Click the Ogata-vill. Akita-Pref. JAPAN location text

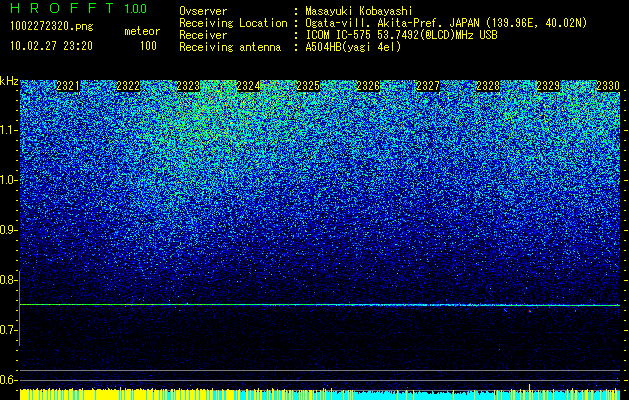coord(446,23)
